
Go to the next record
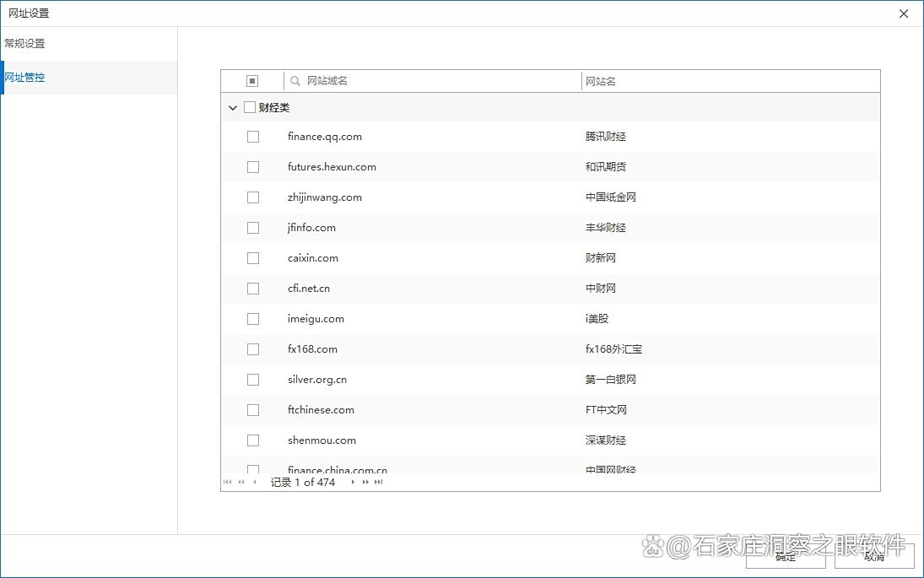pyautogui.click(x=353, y=482)
